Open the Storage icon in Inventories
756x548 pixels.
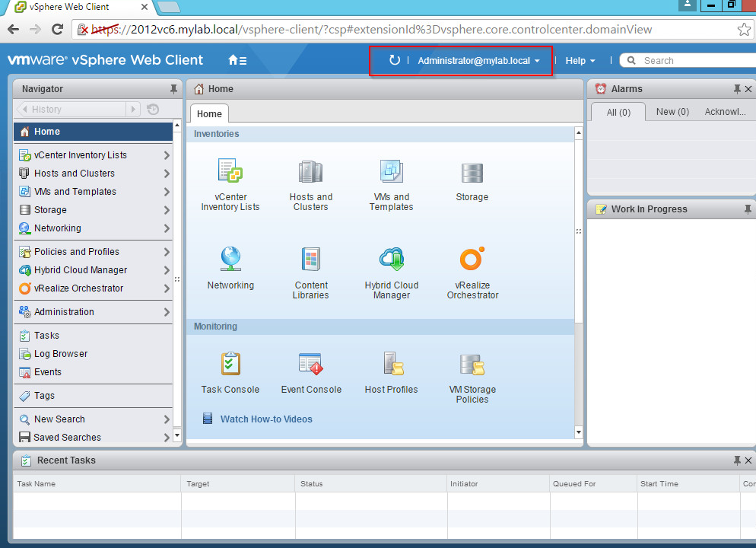click(472, 173)
